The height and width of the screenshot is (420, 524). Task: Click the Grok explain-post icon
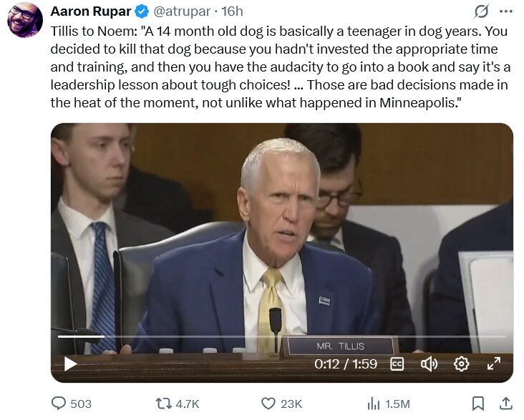(x=481, y=11)
